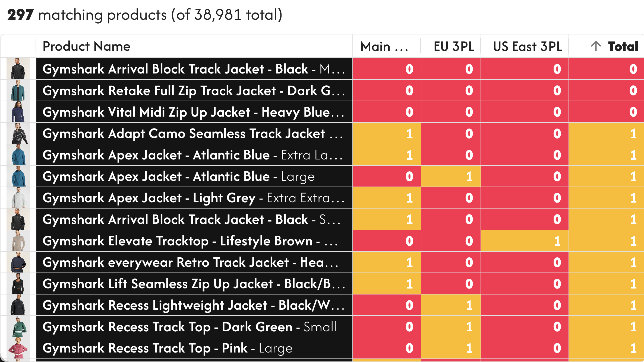The height and width of the screenshot is (362, 644).
Task: Open the Retake Full Zip Track Jacket thumbnail
Action: tap(18, 90)
